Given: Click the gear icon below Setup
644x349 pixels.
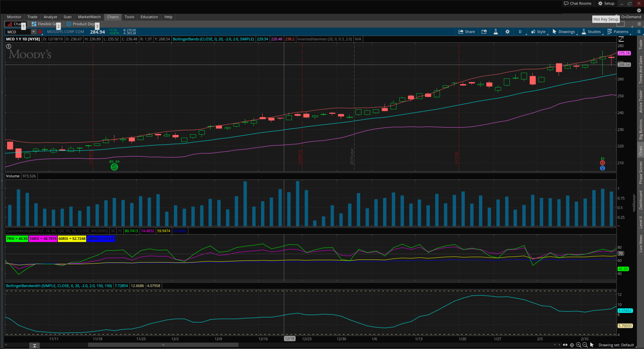Looking at the screenshot, I should (639, 11).
